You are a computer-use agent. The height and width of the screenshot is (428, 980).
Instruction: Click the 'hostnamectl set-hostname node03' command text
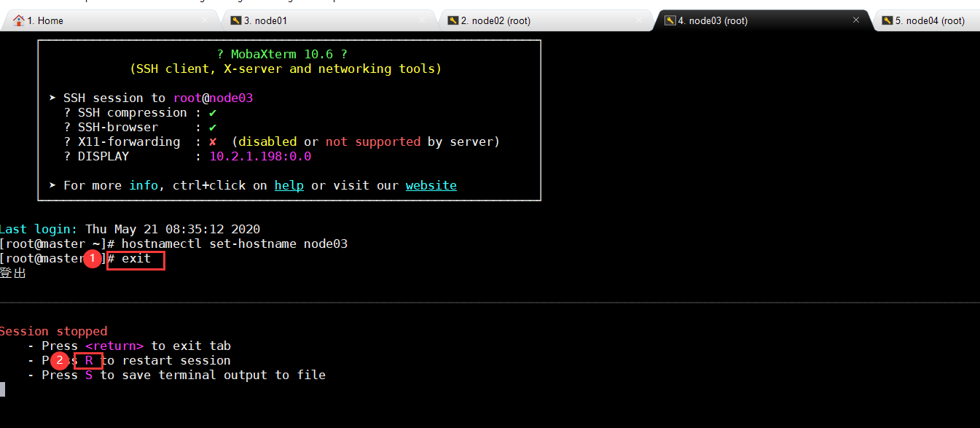[235, 244]
